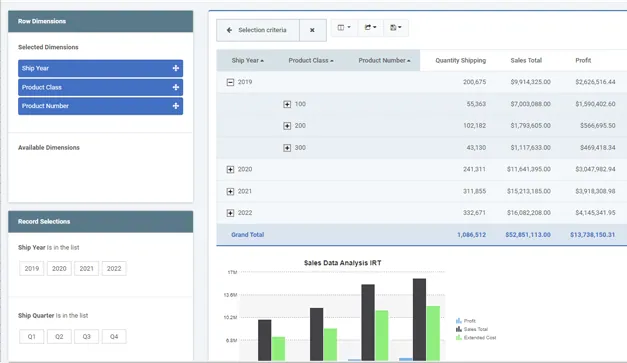Viewport: 627px width, 363px height.
Task: Select the Q1 Ship Quarter chip
Action: click(x=32, y=337)
